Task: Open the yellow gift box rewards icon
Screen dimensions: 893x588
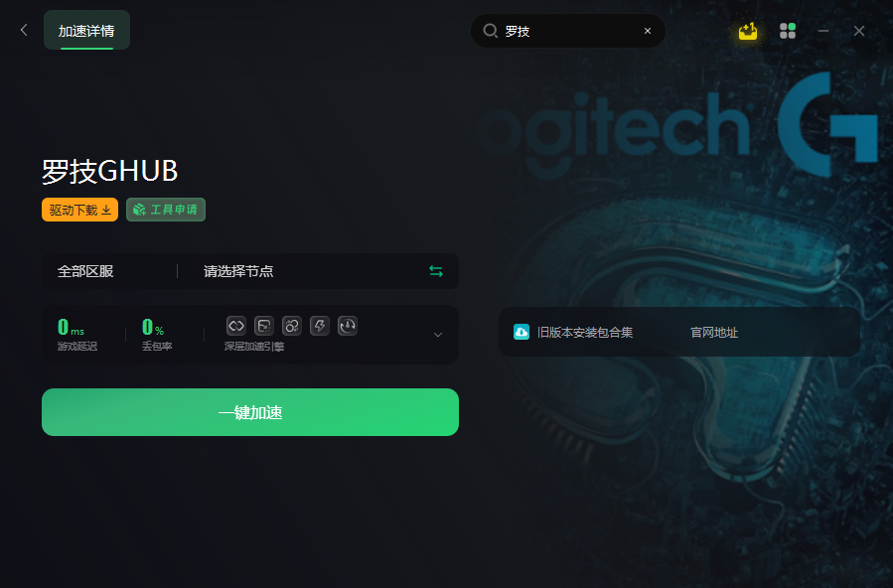Action: (x=748, y=31)
